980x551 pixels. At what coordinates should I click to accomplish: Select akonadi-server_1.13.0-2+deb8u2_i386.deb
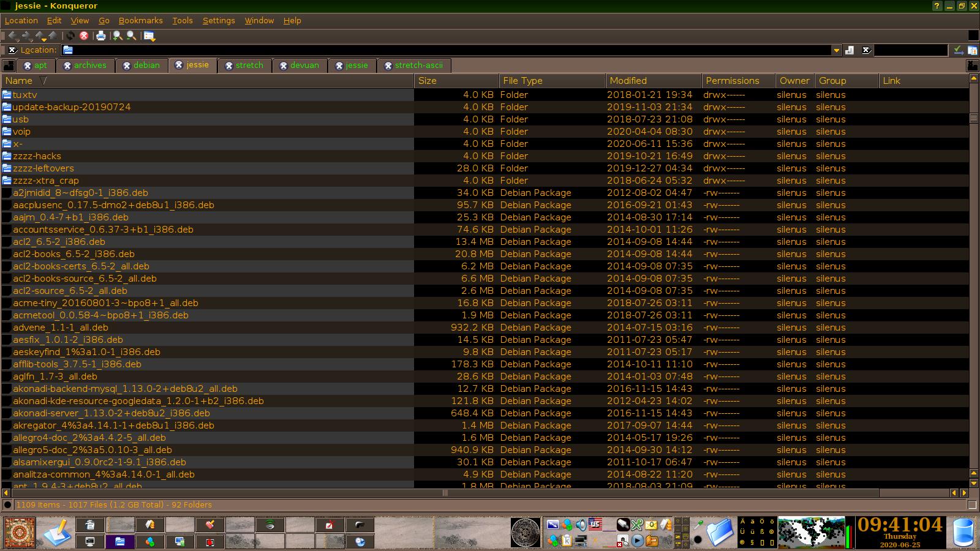[111, 413]
